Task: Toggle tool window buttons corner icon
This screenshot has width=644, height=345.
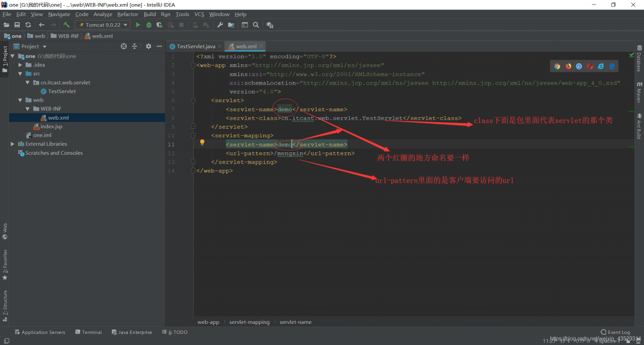Action: pos(7,340)
